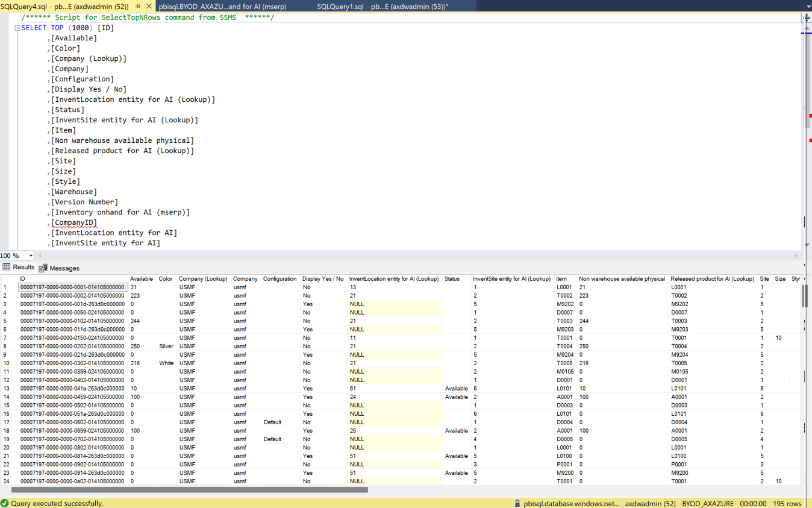Click the editor horizontal scroll left arrow

coord(40,256)
